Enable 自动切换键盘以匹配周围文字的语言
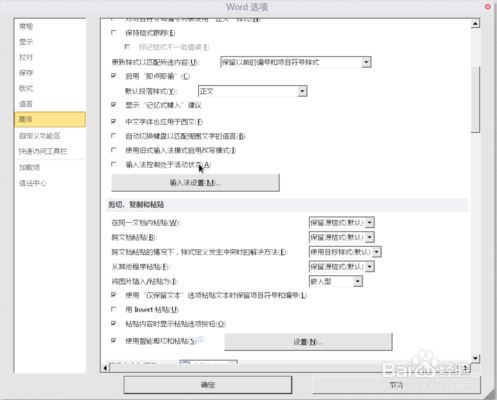 [x=114, y=136]
